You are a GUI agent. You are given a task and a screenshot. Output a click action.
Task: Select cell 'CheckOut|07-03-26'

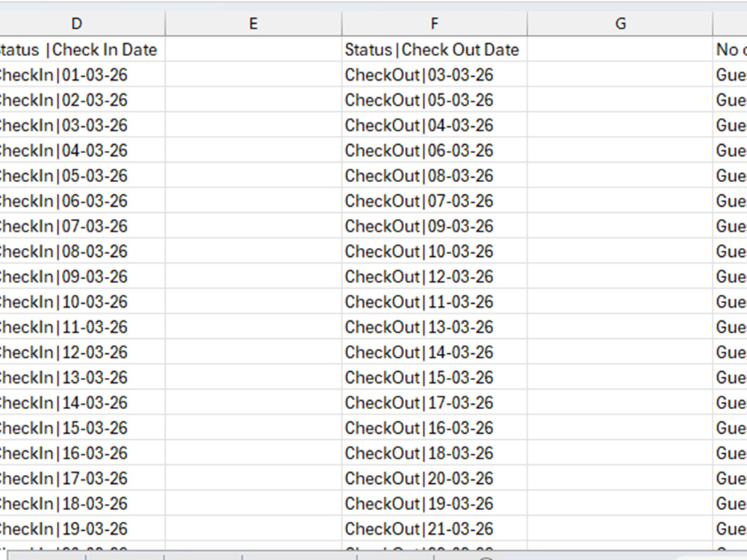click(x=435, y=201)
